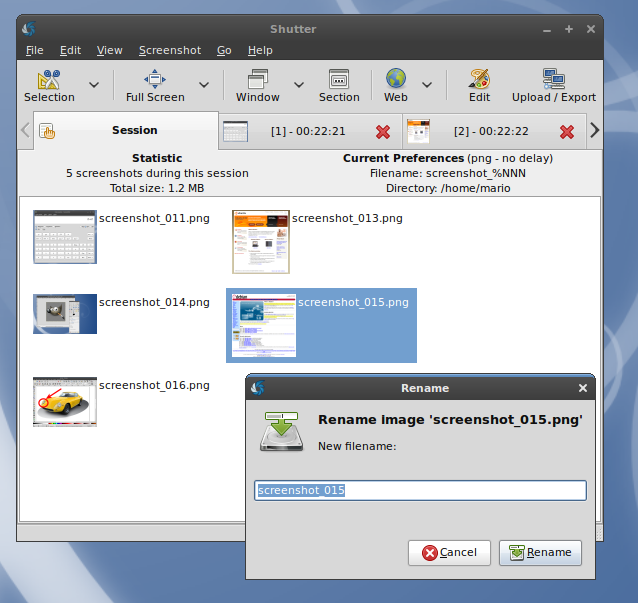
Task: Open the Screenshot menu
Action: pos(169,50)
